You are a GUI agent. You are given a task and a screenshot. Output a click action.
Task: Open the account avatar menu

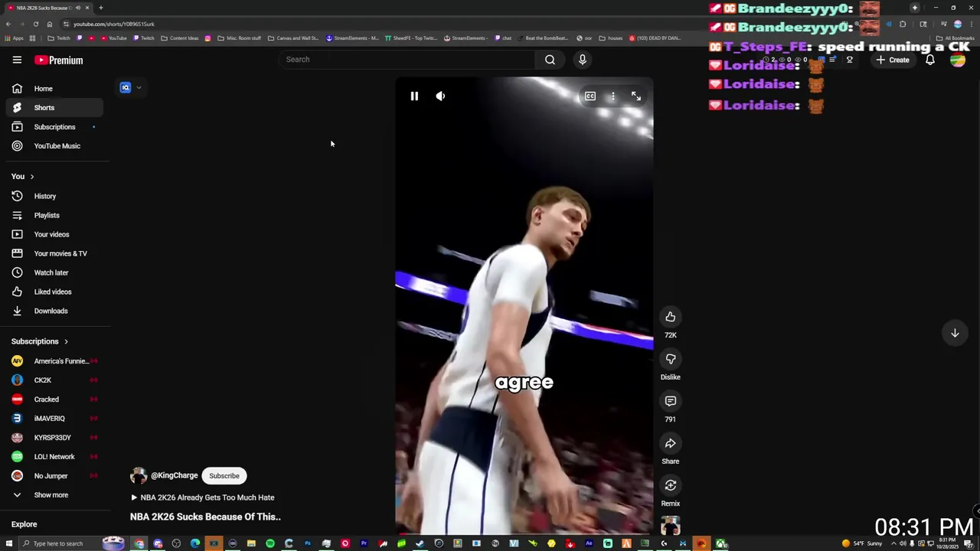coord(958,60)
